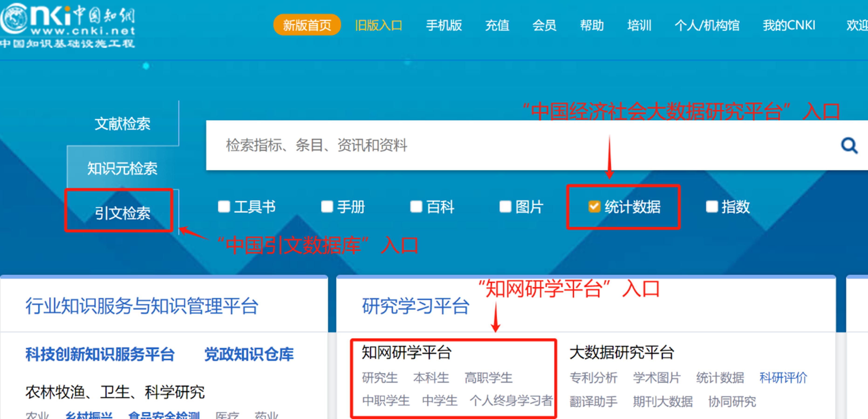This screenshot has width=868, height=419.
Task: Open 培训 in top navigation
Action: point(639,25)
